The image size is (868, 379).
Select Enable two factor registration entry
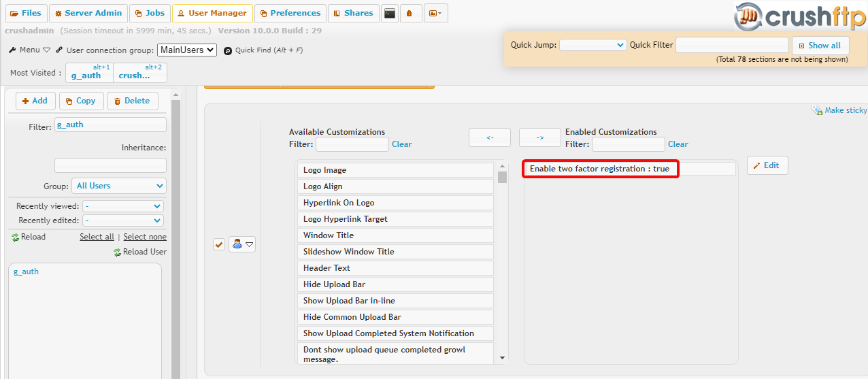630,169
